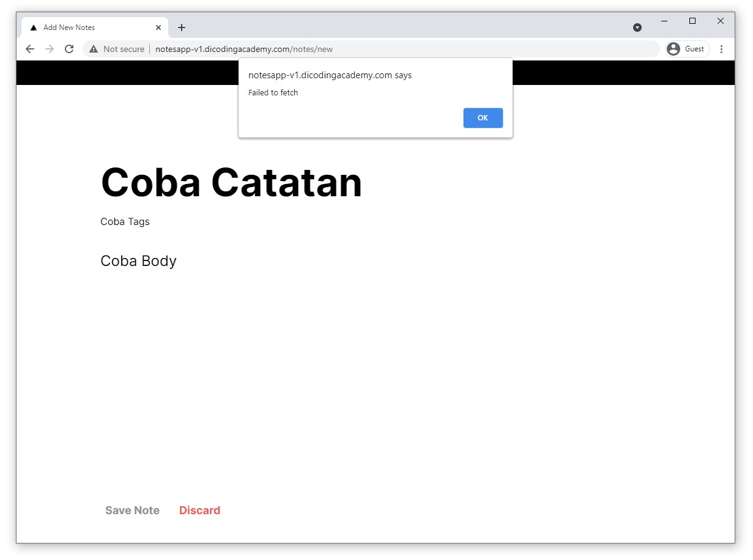Click the Not secure warning icon
This screenshot has height=560, width=753.
coord(94,49)
